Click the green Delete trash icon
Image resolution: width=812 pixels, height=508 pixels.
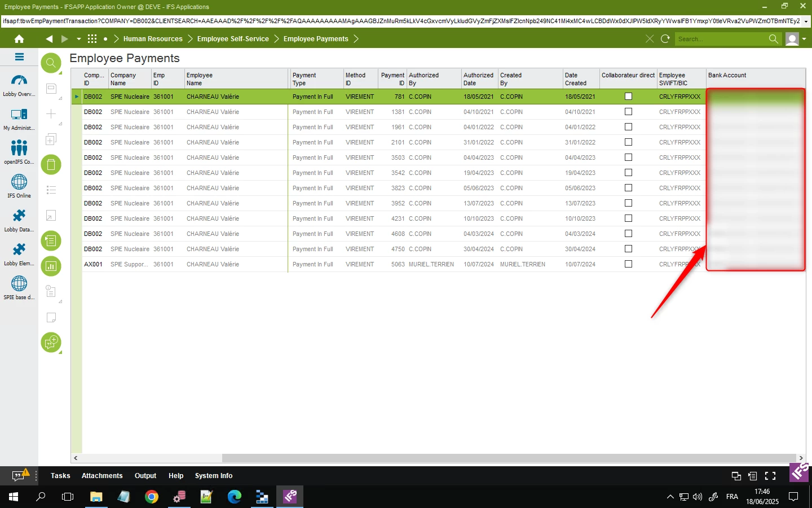pos(51,164)
